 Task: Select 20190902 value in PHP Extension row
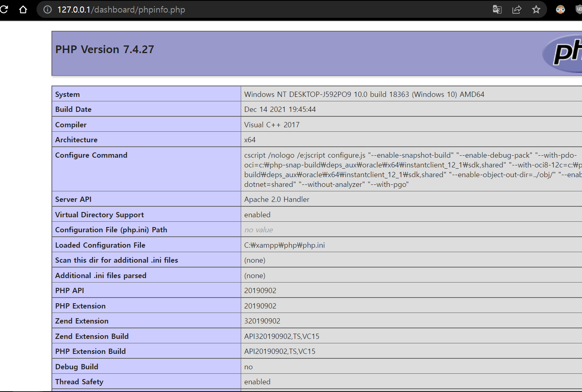tap(260, 306)
